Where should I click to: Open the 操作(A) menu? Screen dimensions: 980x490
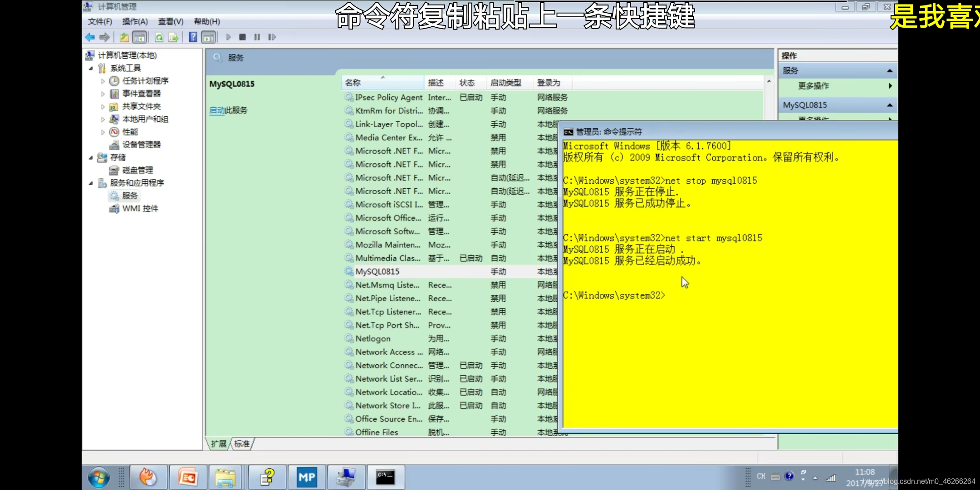coord(135,21)
